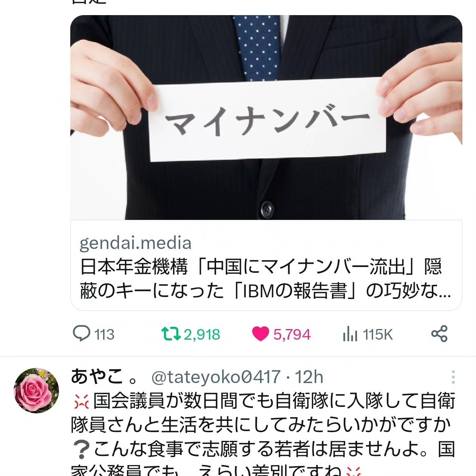Tap the 115K views count
Screen dimensions: 476x476
378,335
